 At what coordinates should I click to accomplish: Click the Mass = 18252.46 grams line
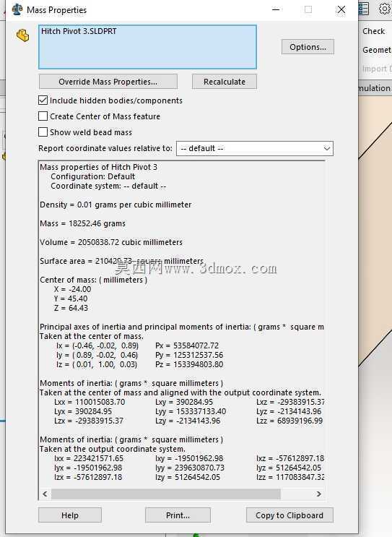click(x=82, y=223)
